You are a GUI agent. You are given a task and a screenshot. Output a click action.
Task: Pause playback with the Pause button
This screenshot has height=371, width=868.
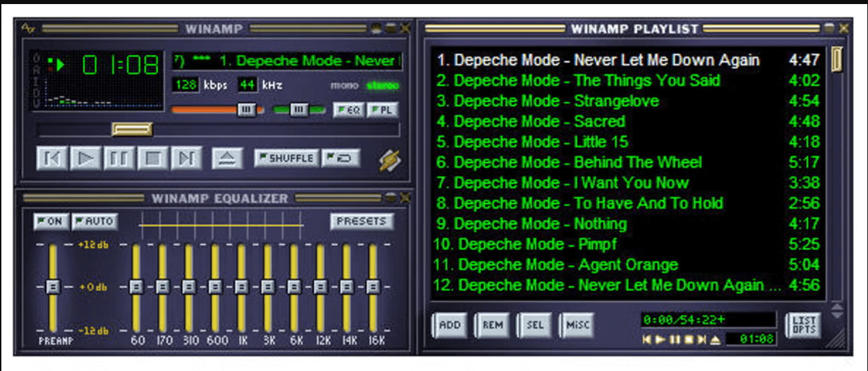118,159
